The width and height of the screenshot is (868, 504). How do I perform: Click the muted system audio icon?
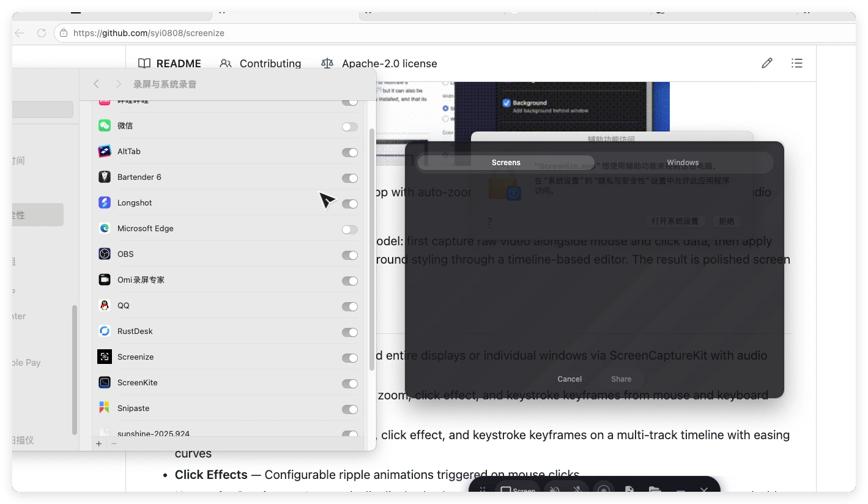click(x=554, y=490)
